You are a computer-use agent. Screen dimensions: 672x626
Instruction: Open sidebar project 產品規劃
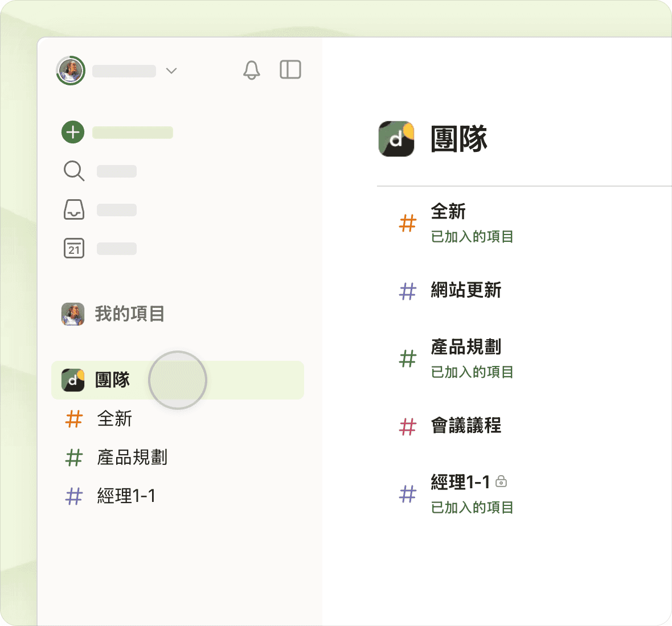tap(132, 458)
